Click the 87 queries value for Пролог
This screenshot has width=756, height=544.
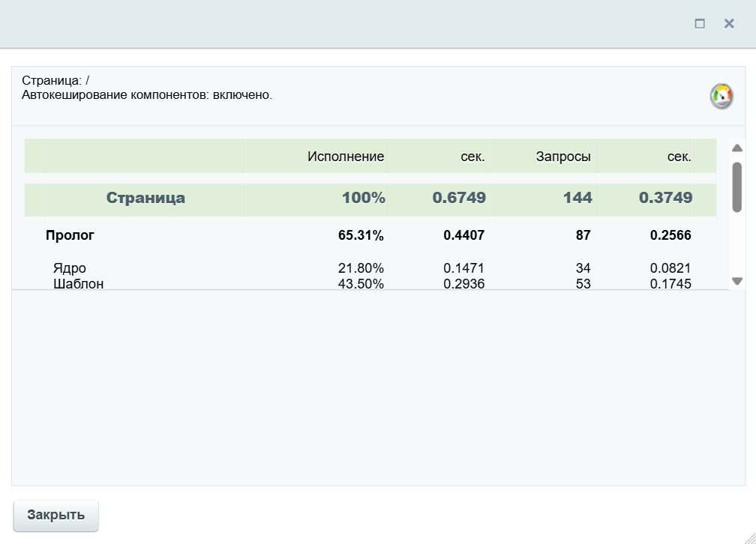click(x=583, y=235)
